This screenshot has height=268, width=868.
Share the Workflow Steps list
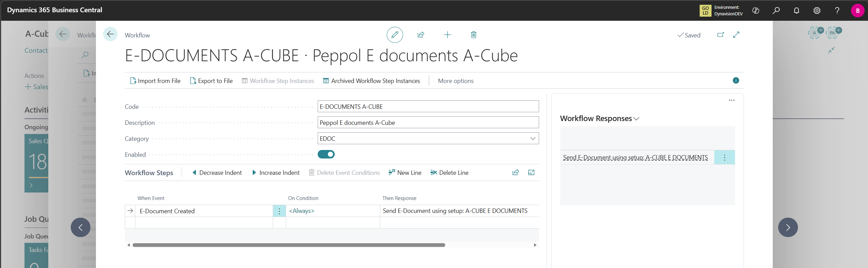(x=516, y=172)
